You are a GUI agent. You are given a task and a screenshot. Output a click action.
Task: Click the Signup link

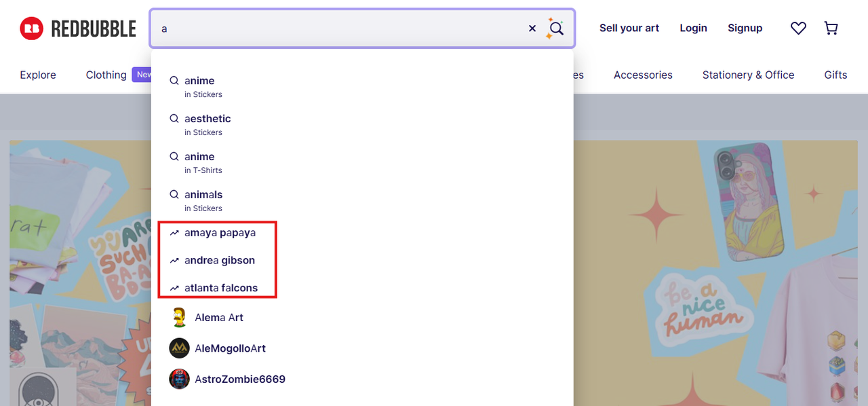click(x=745, y=28)
